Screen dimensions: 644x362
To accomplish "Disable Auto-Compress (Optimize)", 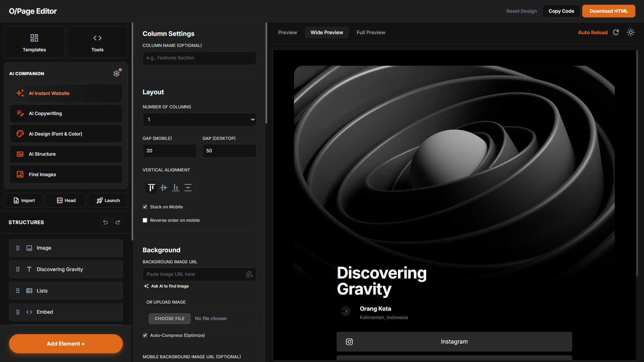I will coord(145,335).
